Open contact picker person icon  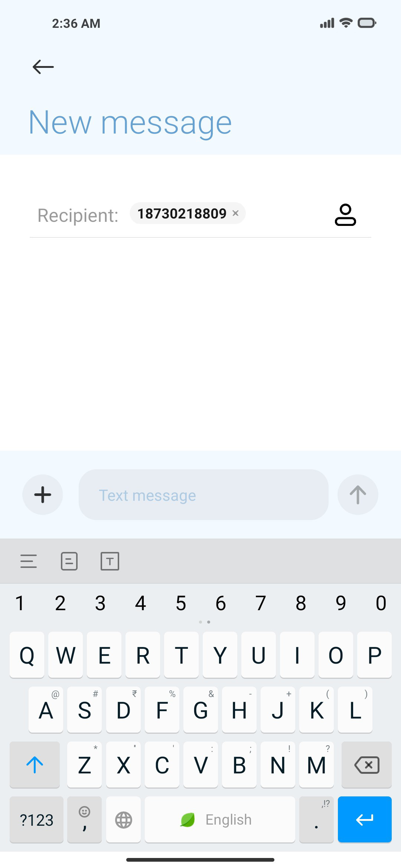pos(345,215)
